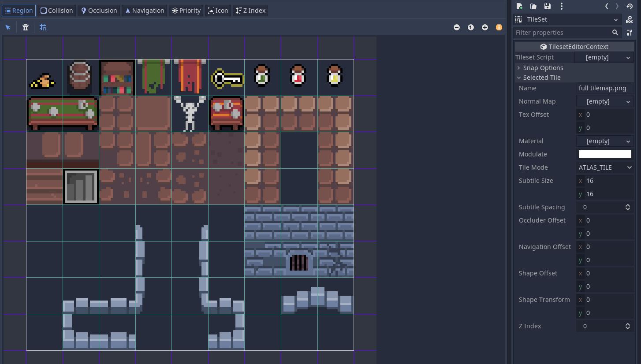Click the orange info icon
The width and height of the screenshot is (641, 364).
499,27
